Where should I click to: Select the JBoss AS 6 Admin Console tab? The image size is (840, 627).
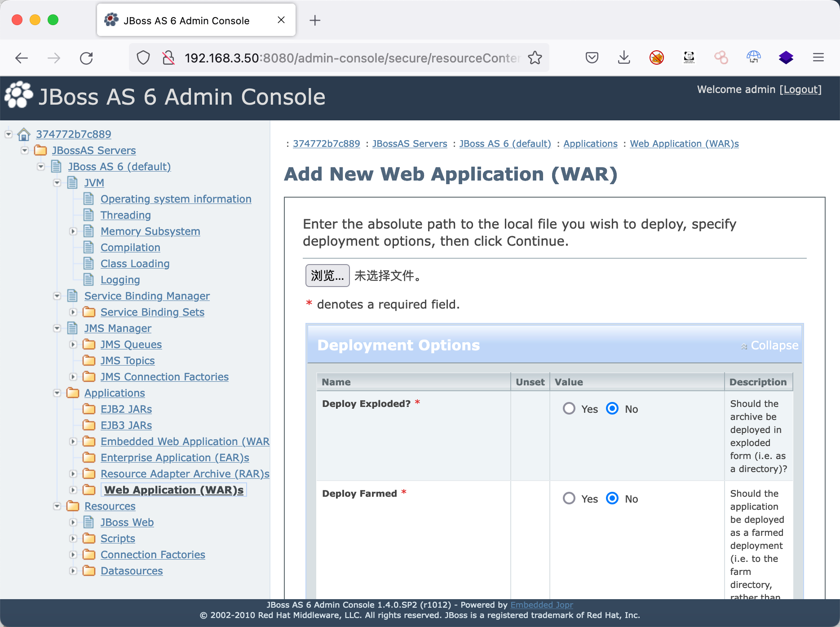coord(186,21)
